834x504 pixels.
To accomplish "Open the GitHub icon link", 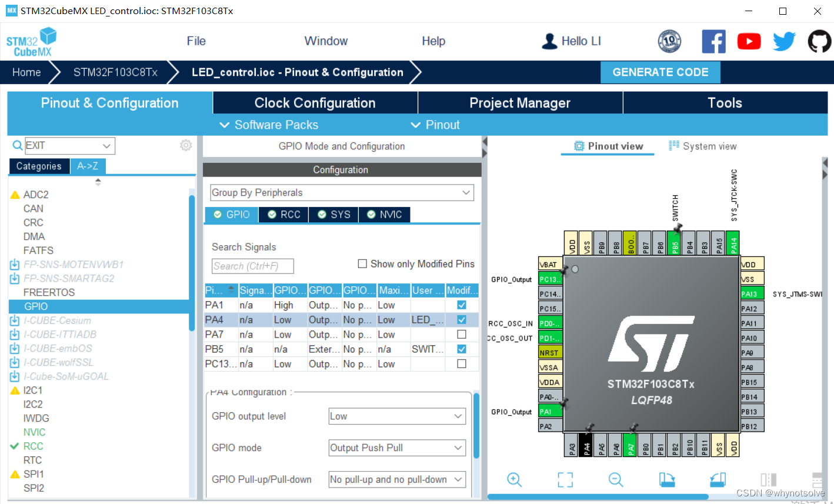I will coord(819,41).
